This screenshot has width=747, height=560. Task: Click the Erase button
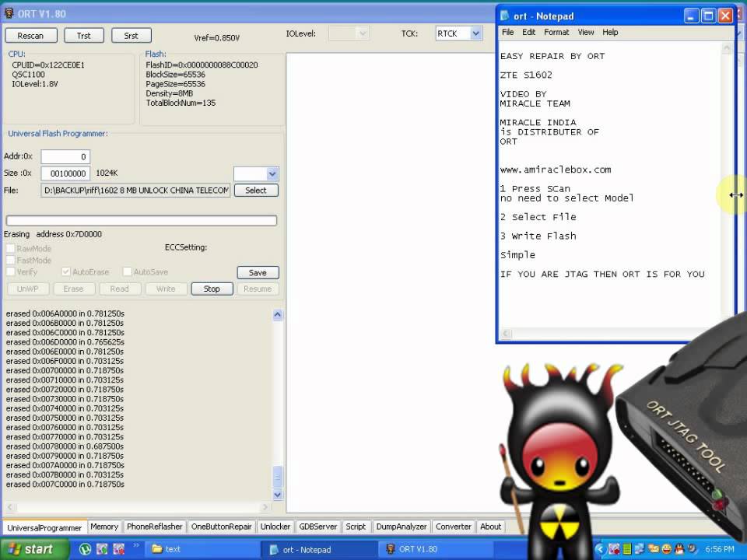73,289
